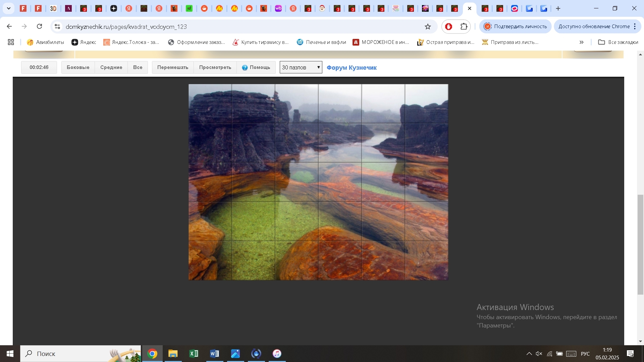Click the puzzle timer 00:02:46
The image size is (644, 362).
[39, 67]
